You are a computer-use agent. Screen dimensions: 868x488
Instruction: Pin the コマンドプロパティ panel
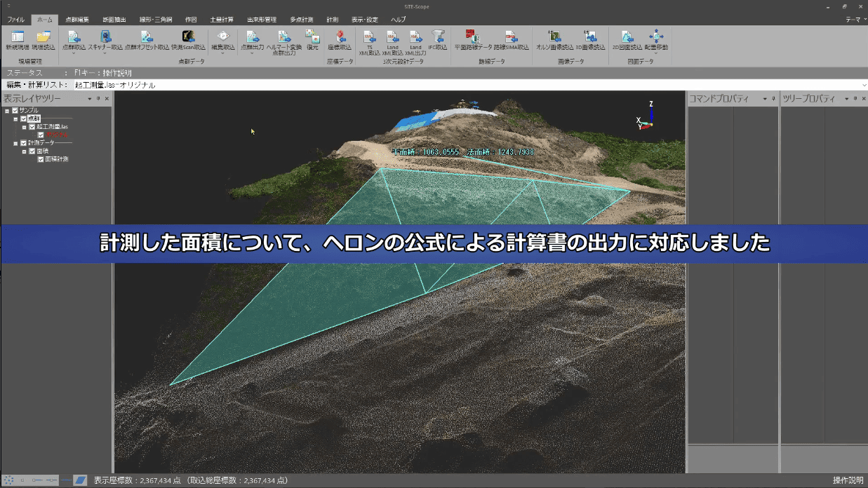pos(773,99)
